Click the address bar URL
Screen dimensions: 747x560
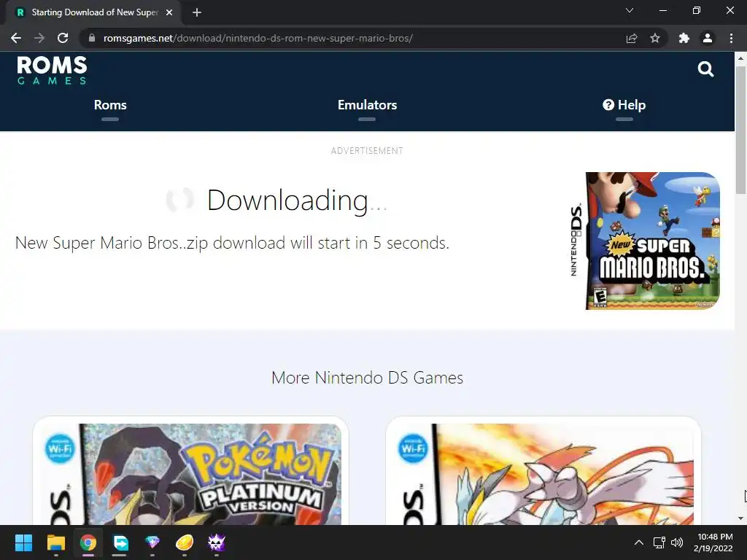click(x=258, y=38)
